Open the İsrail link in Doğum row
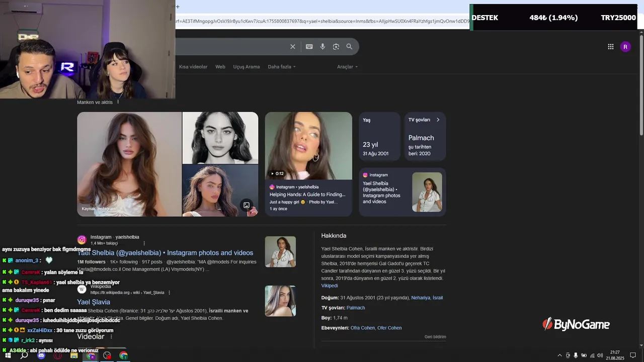Screen dimensions: 644x362 point(438,298)
